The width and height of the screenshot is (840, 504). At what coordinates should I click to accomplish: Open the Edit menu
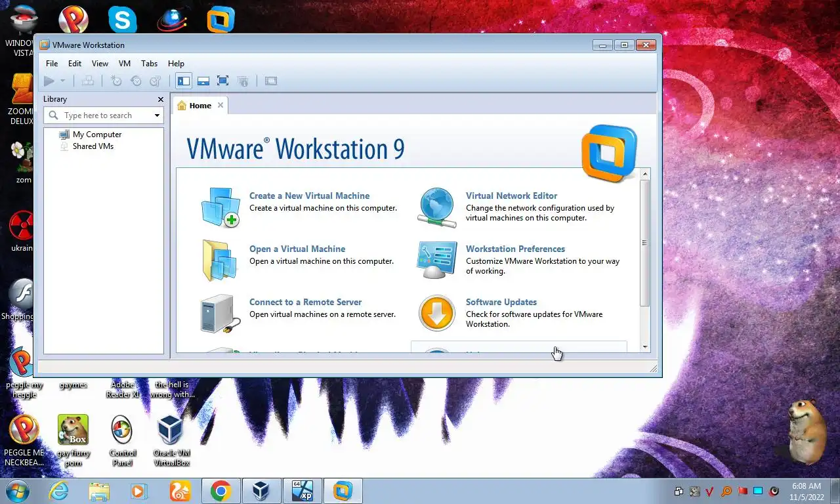tap(75, 64)
